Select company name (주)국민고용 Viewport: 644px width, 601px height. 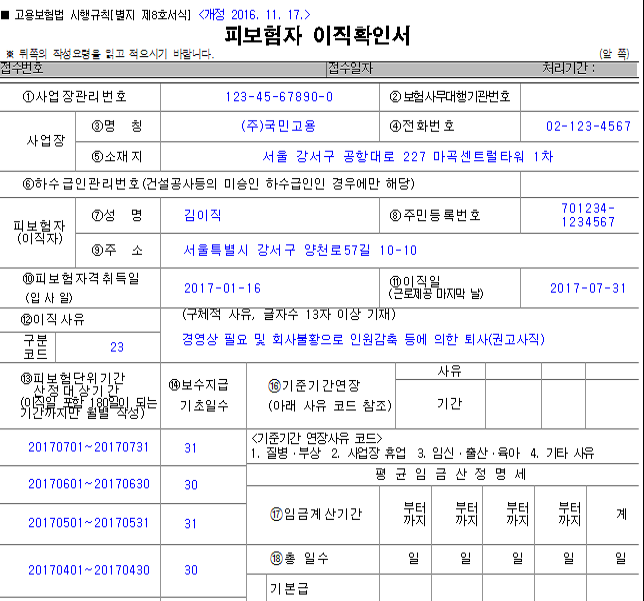click(x=278, y=126)
